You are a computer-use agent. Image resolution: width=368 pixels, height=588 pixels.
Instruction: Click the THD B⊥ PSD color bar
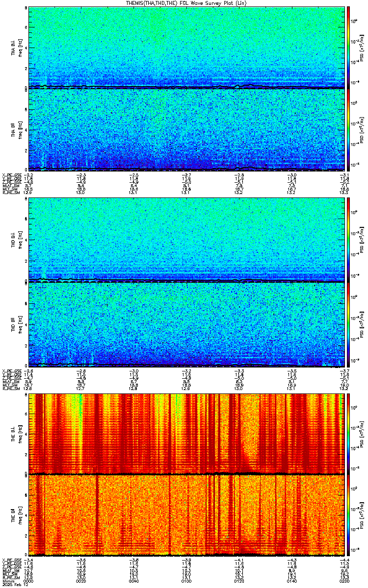[348, 240]
